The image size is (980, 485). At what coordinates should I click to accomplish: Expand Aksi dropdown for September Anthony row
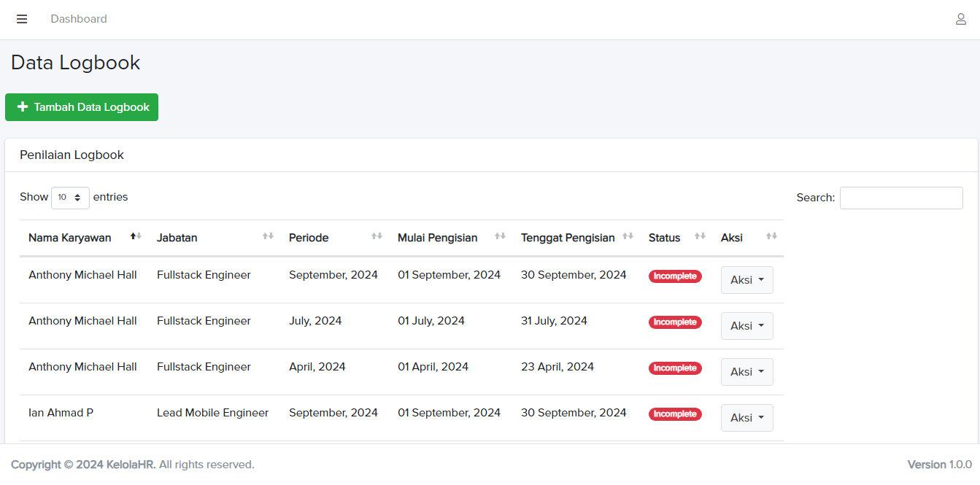point(746,280)
